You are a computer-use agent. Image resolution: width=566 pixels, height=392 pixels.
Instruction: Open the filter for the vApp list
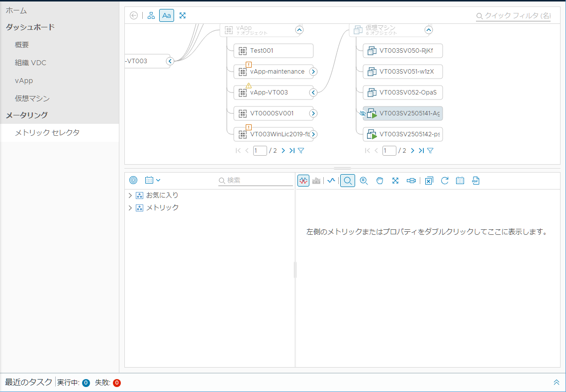(301, 151)
